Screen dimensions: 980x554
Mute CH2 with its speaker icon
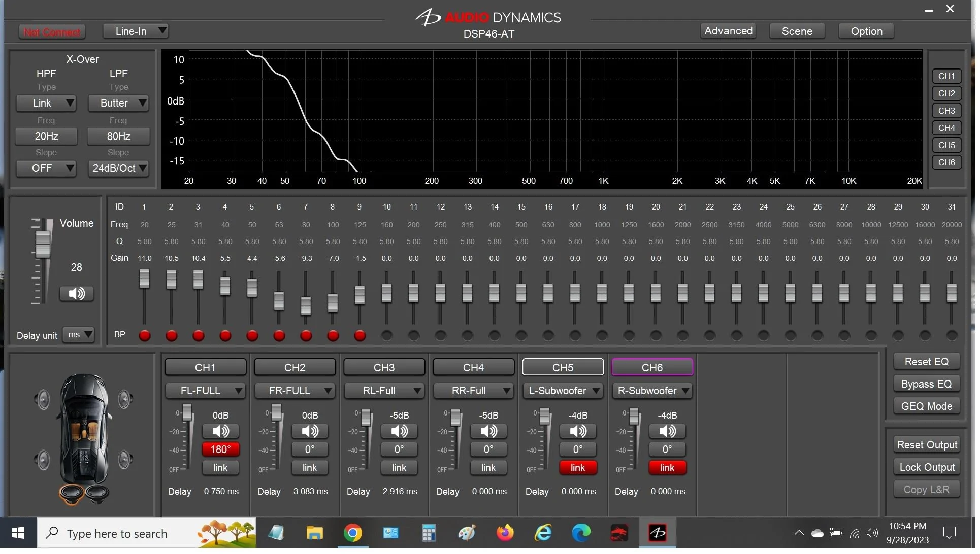pyautogui.click(x=310, y=432)
